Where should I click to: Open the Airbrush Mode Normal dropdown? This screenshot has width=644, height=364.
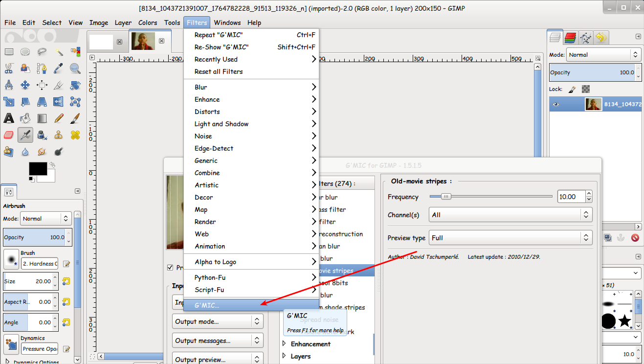pyautogui.click(x=46, y=219)
